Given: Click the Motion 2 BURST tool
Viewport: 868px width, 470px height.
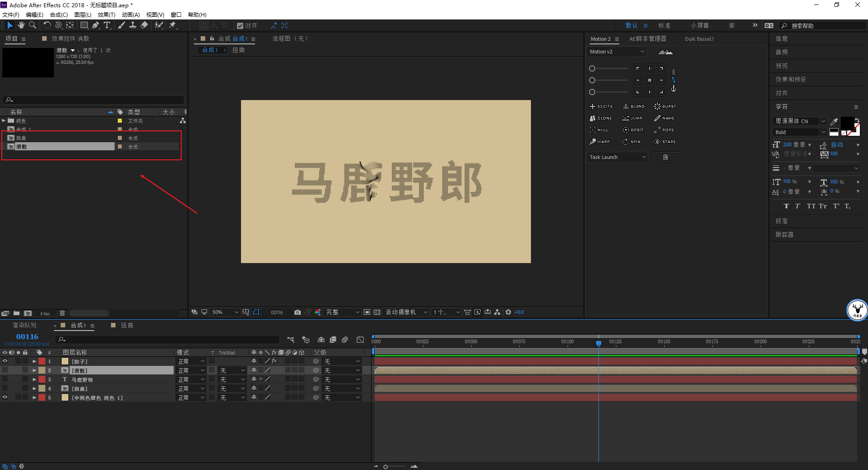Looking at the screenshot, I should click(665, 106).
